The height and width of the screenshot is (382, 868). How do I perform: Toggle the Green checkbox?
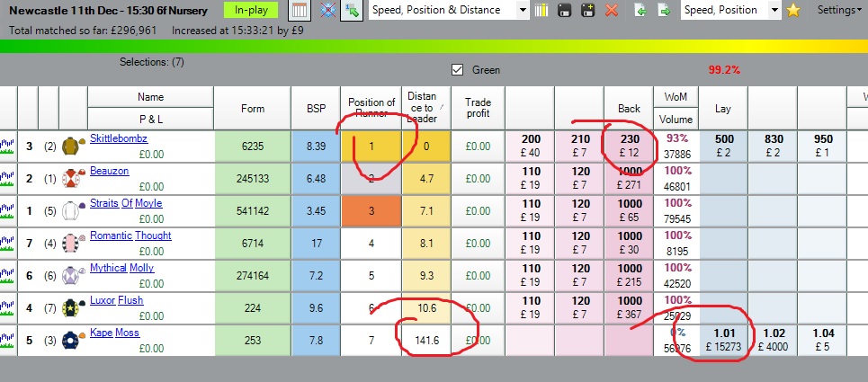coord(457,70)
